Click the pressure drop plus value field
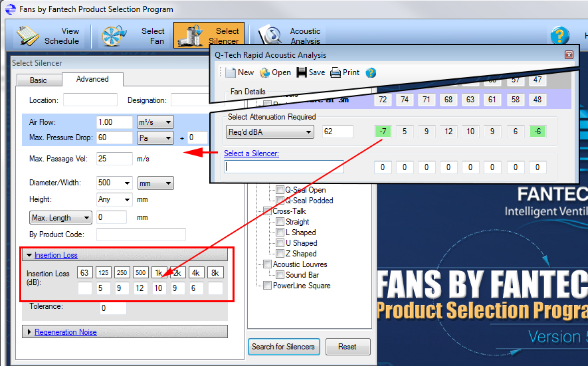 coord(197,137)
